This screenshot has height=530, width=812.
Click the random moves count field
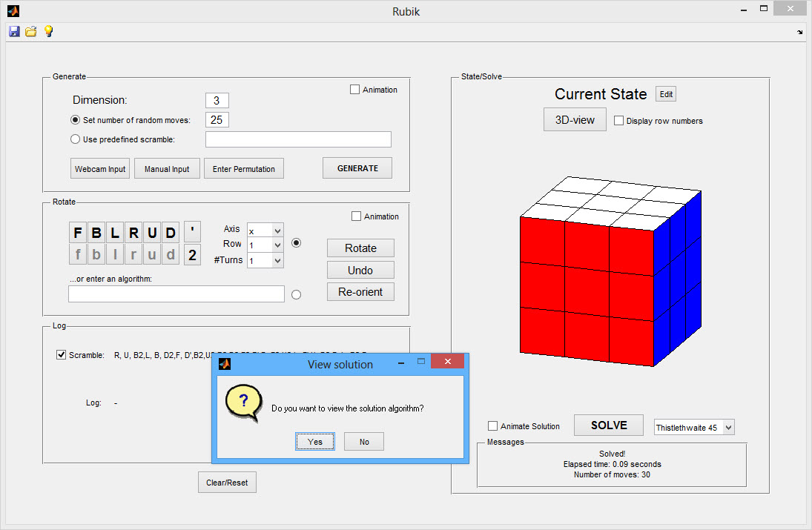(217, 119)
